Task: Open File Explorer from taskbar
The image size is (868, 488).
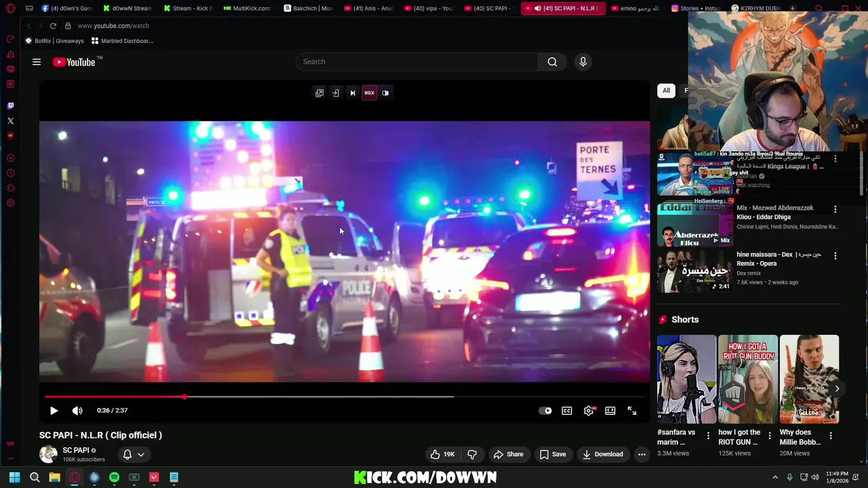Action: tap(54, 477)
